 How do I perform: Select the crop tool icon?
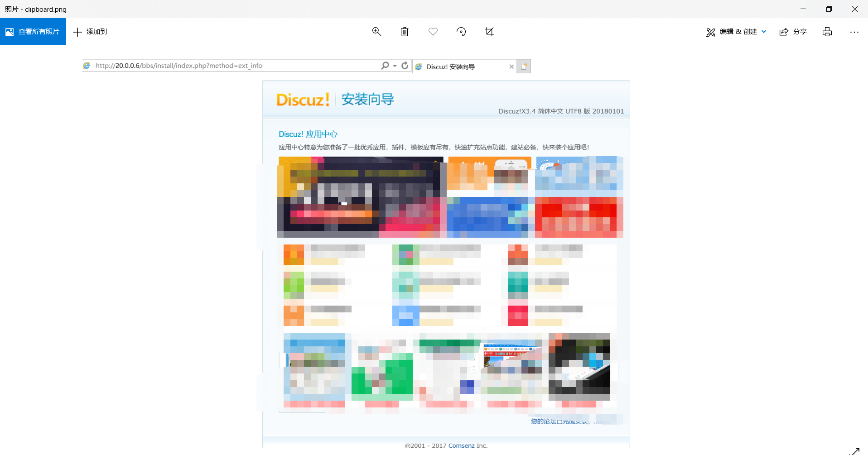489,32
